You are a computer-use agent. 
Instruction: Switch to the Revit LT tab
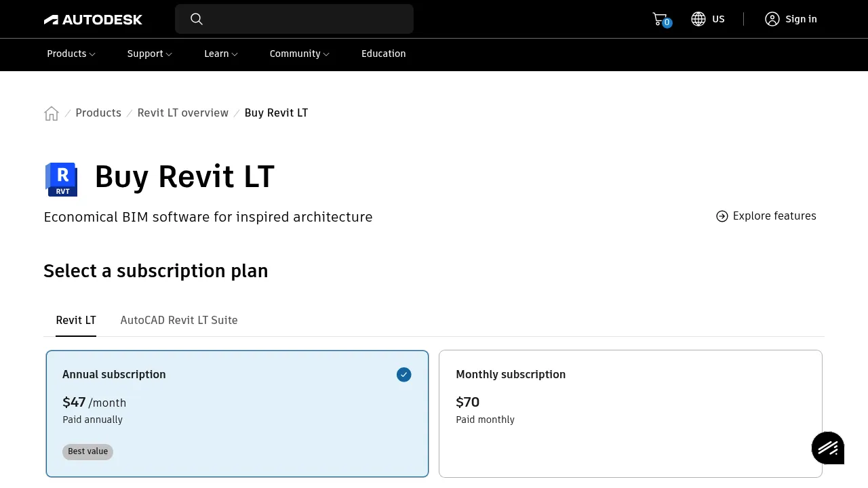click(x=76, y=321)
